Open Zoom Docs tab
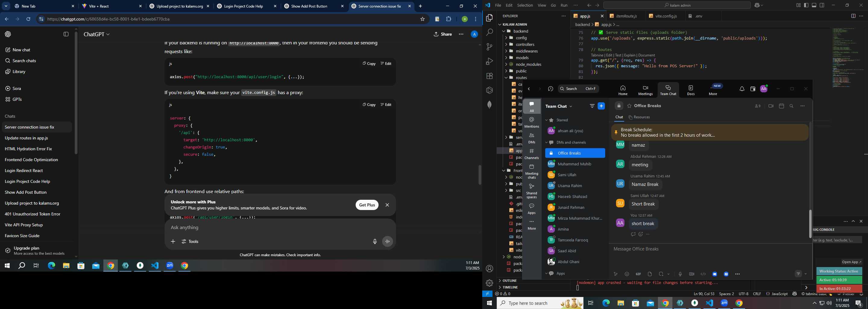 click(x=691, y=91)
